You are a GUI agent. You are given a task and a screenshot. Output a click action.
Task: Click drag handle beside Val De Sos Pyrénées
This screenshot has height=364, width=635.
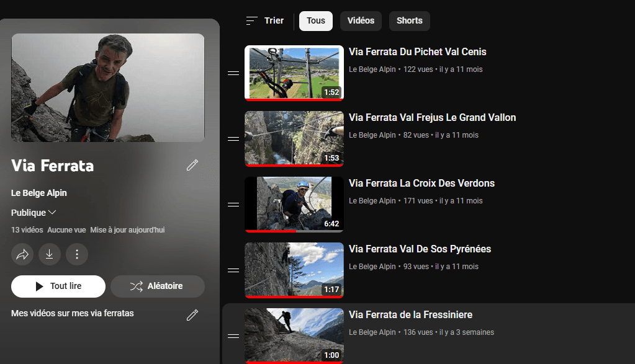(233, 270)
